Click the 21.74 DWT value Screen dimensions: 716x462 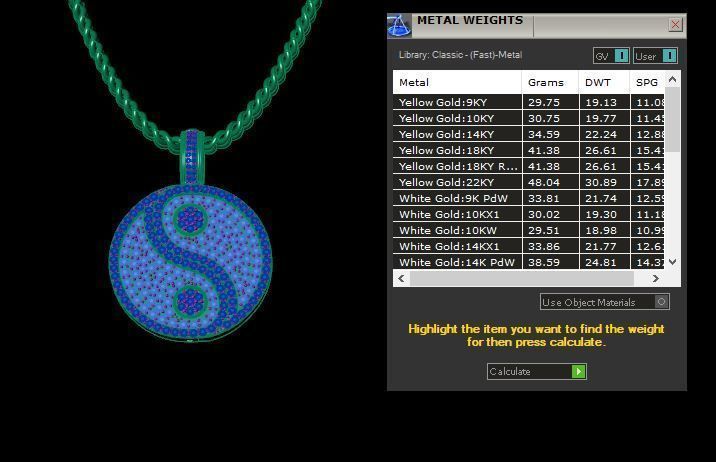point(601,198)
